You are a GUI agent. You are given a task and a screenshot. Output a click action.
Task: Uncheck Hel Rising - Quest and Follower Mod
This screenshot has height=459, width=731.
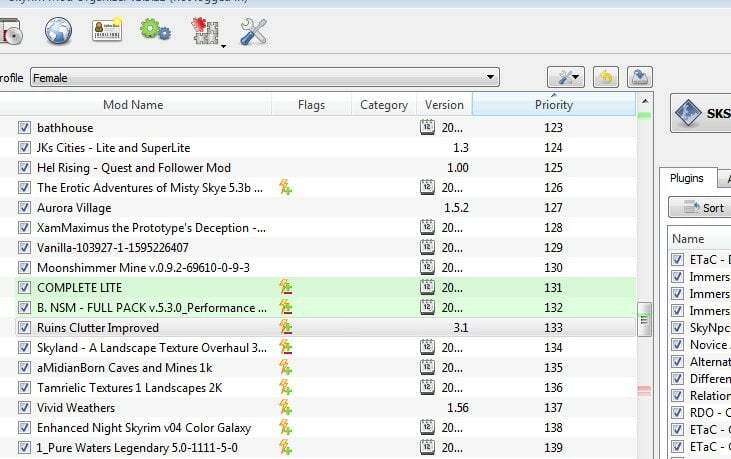[x=24, y=168]
